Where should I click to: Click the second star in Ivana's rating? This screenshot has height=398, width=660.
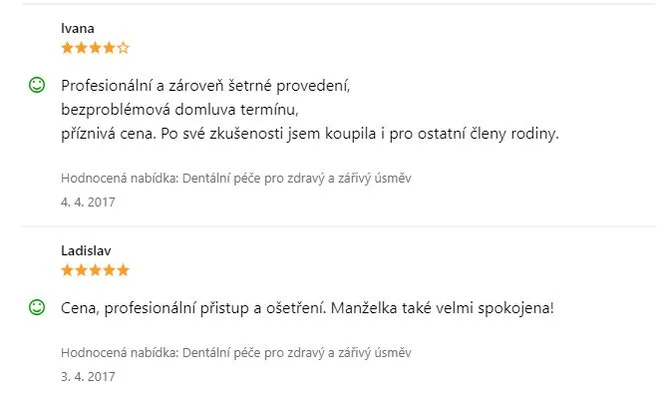click(81, 48)
